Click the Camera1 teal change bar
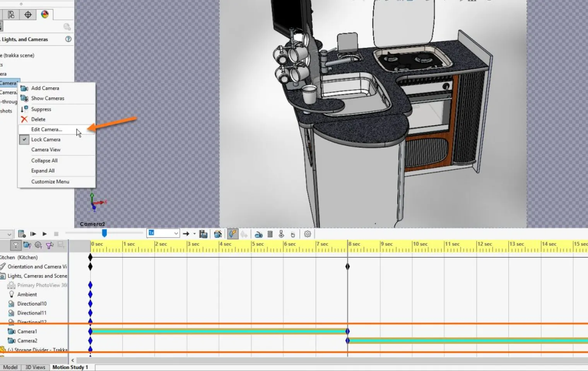Screen dimensions: 588x371 click(219, 331)
